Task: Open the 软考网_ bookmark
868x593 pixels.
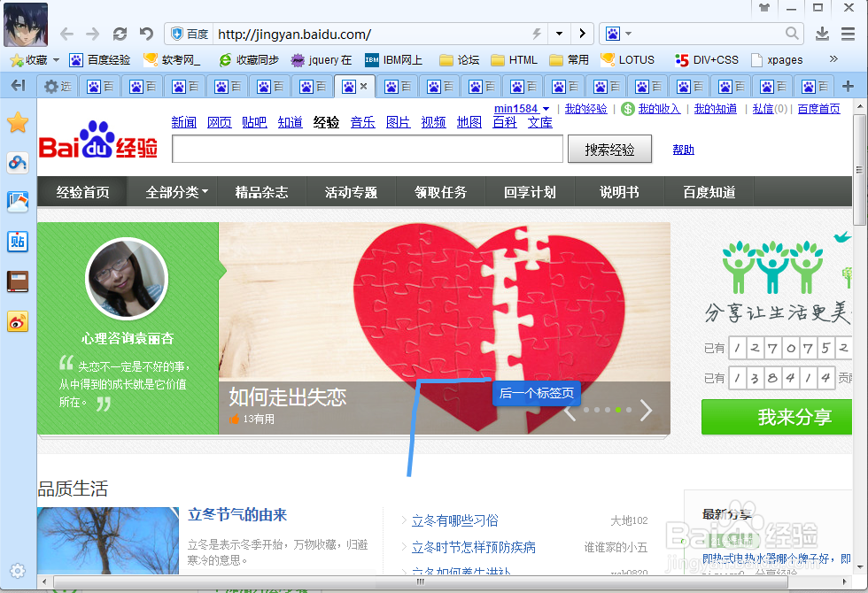Action: pos(172,60)
